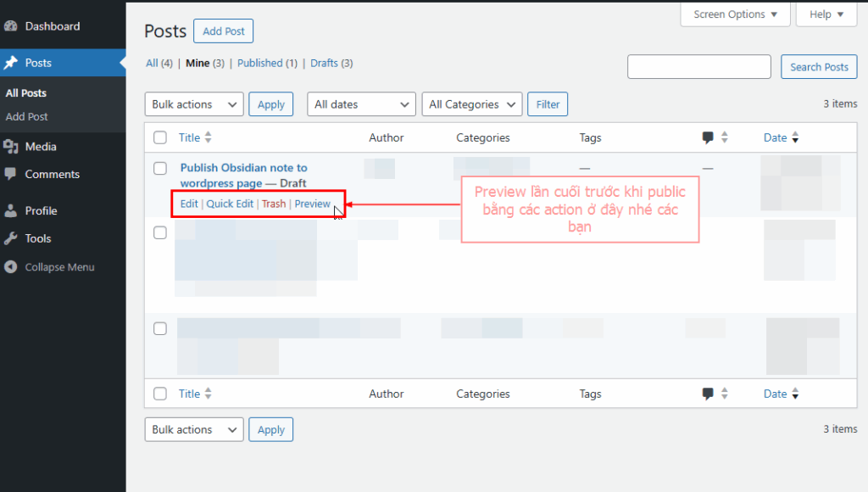Screen dimensions: 868x492
Task: Click the Tools wrench icon
Action: [11, 238]
